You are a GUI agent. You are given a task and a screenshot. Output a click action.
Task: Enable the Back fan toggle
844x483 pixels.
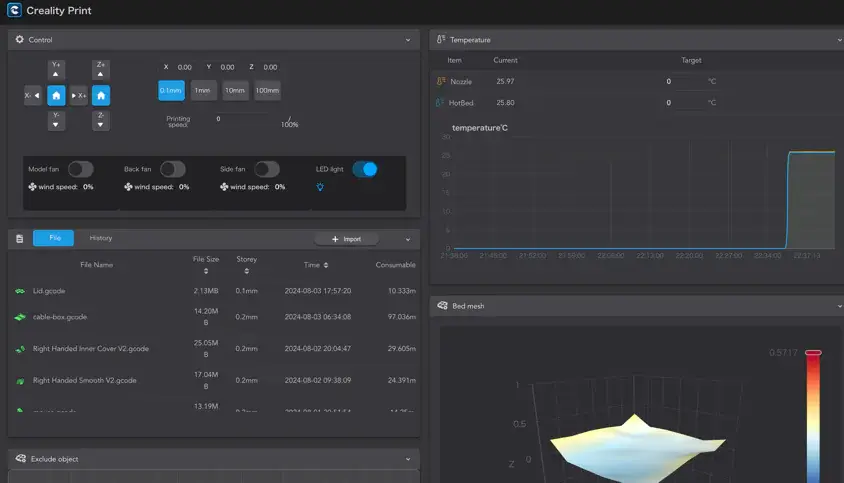(x=172, y=170)
